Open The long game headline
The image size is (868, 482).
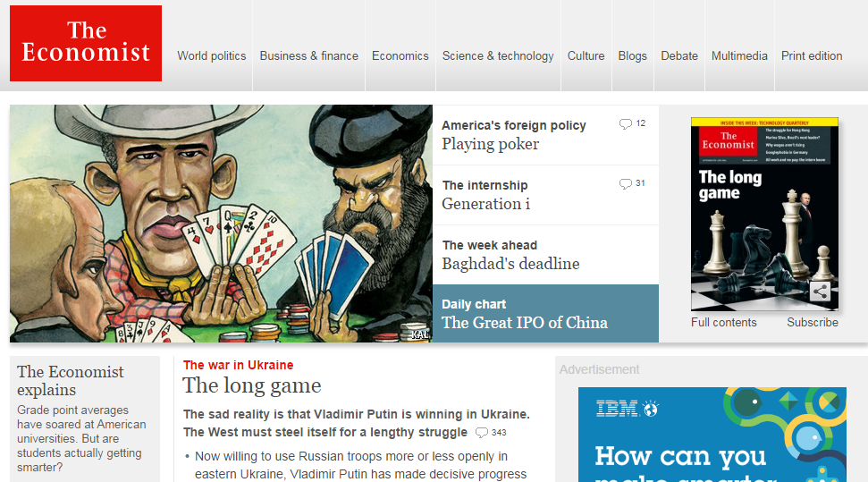click(x=252, y=385)
